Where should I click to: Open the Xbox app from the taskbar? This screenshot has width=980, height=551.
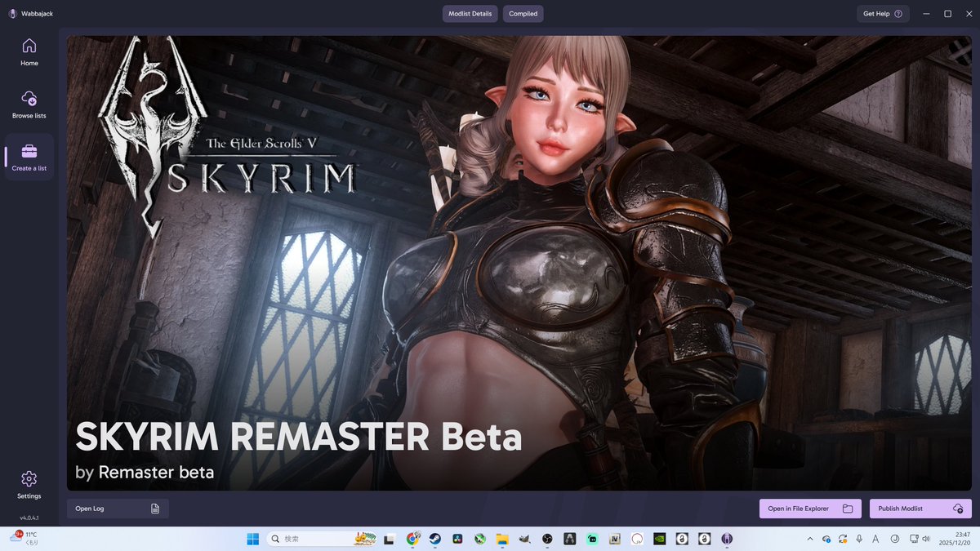480,539
